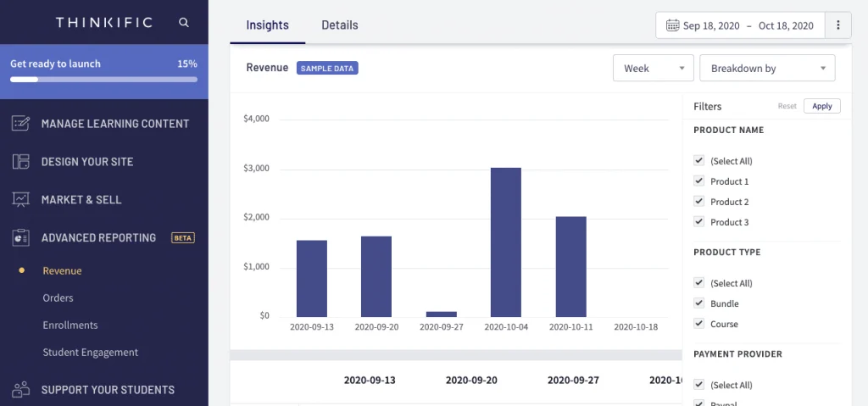Switch to the Details tab
Image resolution: width=868 pixels, height=406 pixels.
point(339,25)
